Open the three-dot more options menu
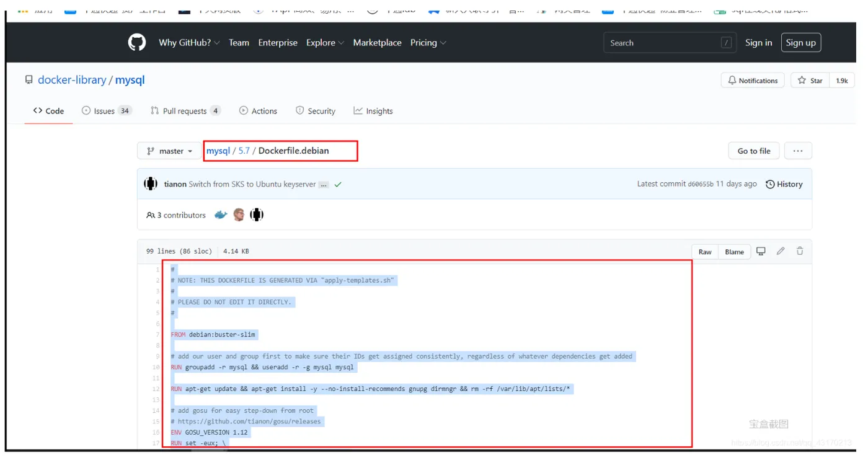 798,151
